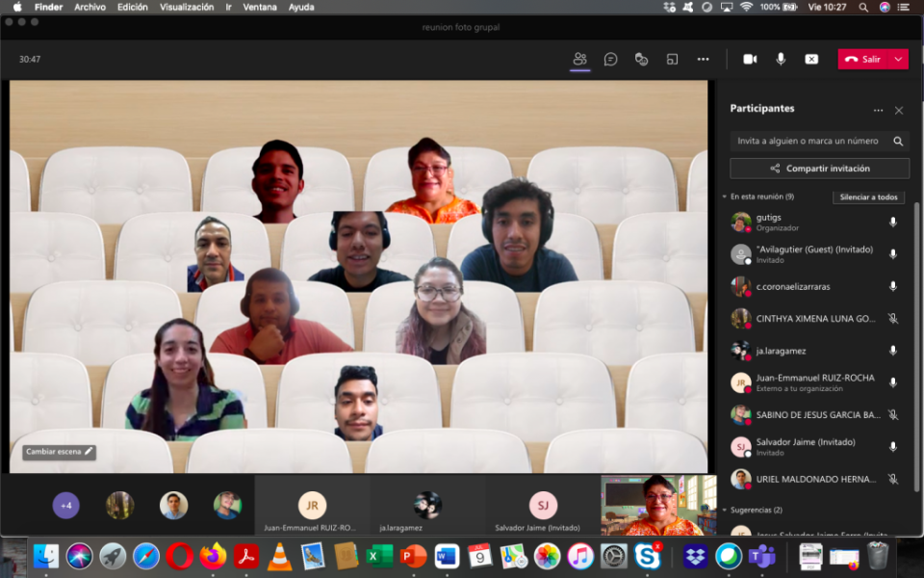This screenshot has height=578, width=924.
Task: Expand the dropdown arrow beside Salir
Action: click(x=899, y=59)
